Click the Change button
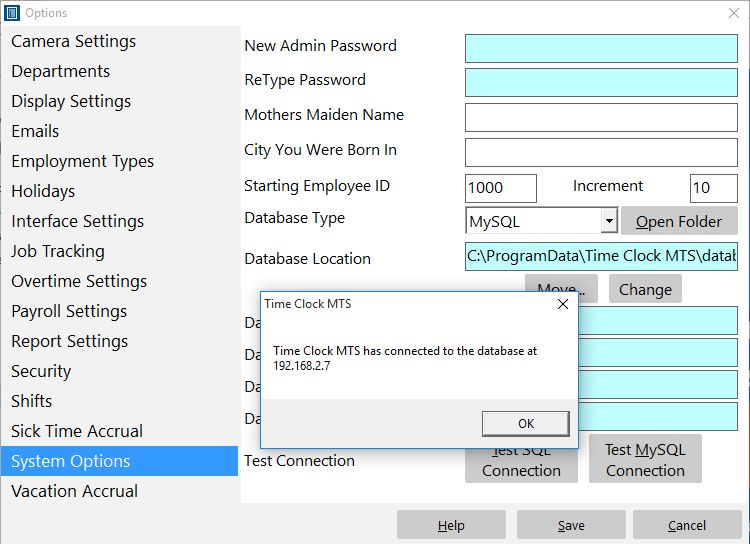The image size is (750, 544). point(645,289)
